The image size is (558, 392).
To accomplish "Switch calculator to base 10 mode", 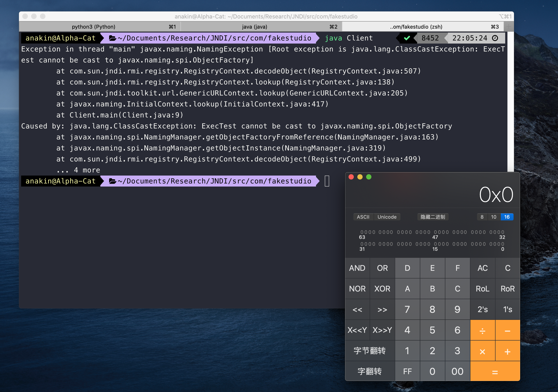I will (494, 217).
